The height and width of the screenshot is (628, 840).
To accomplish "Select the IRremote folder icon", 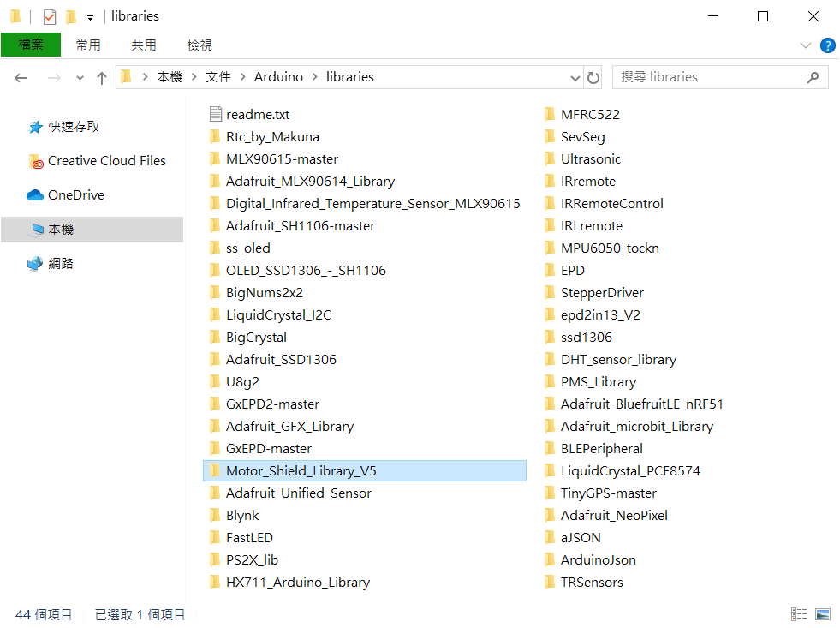I will [x=550, y=181].
